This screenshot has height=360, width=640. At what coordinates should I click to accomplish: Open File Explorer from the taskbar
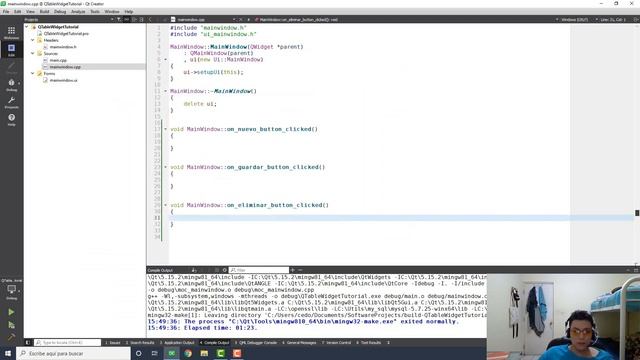(x=204, y=353)
